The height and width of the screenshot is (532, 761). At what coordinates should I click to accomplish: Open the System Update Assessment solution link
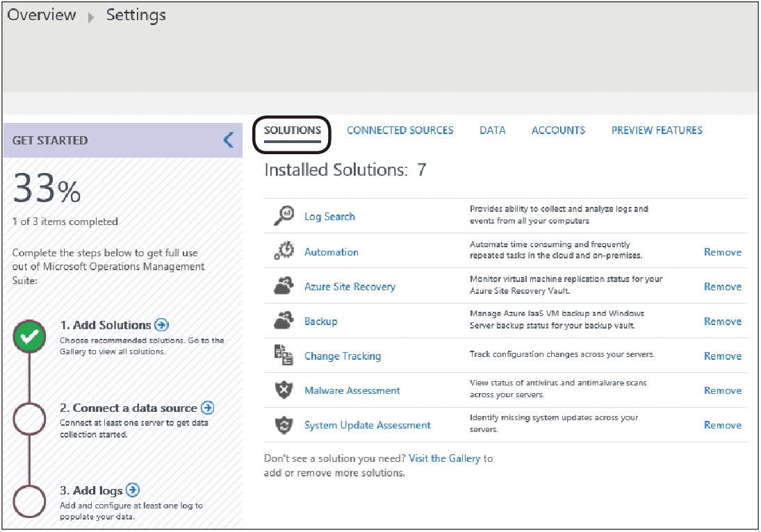click(x=368, y=425)
